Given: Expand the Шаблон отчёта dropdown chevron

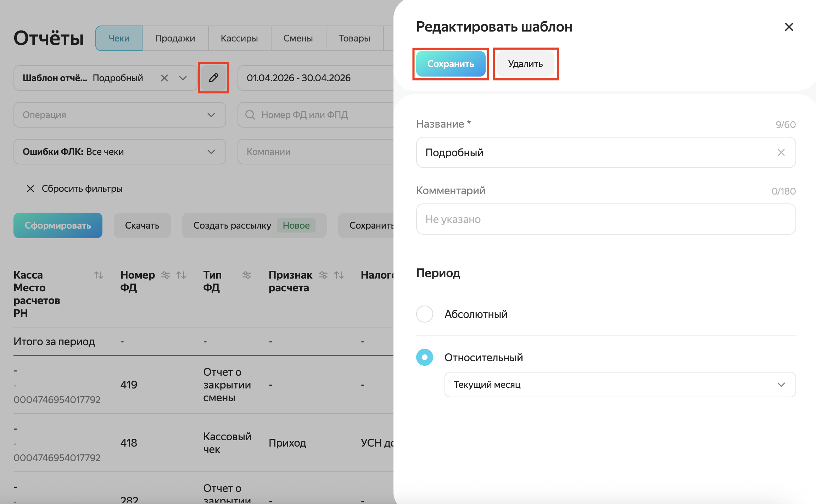Looking at the screenshot, I should [183, 78].
